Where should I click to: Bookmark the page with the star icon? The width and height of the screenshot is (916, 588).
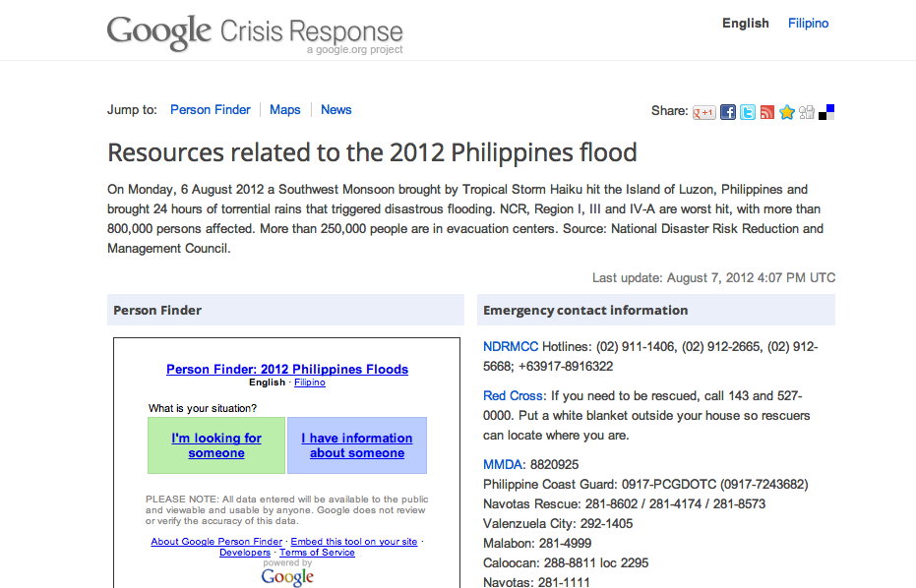point(786,112)
